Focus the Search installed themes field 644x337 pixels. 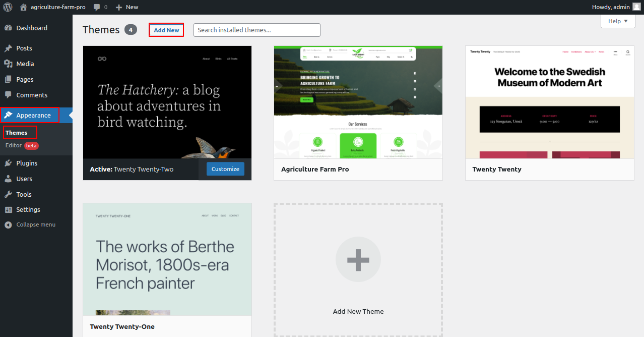click(257, 30)
